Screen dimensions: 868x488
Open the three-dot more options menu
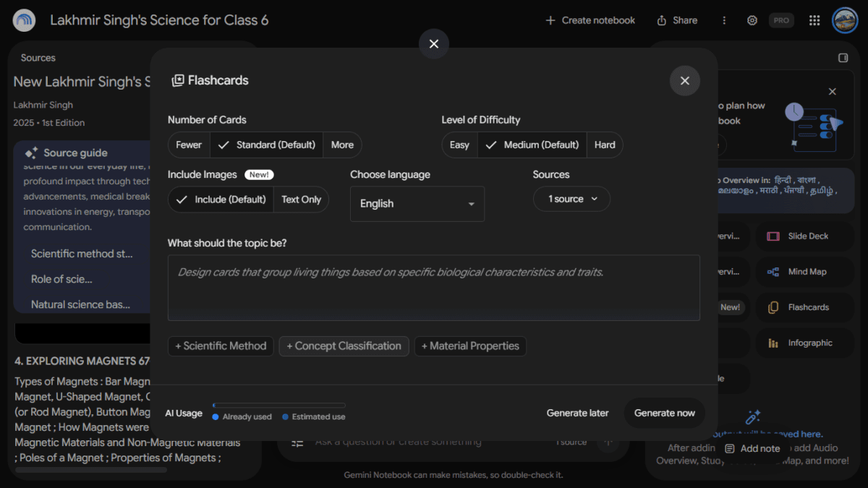click(724, 20)
